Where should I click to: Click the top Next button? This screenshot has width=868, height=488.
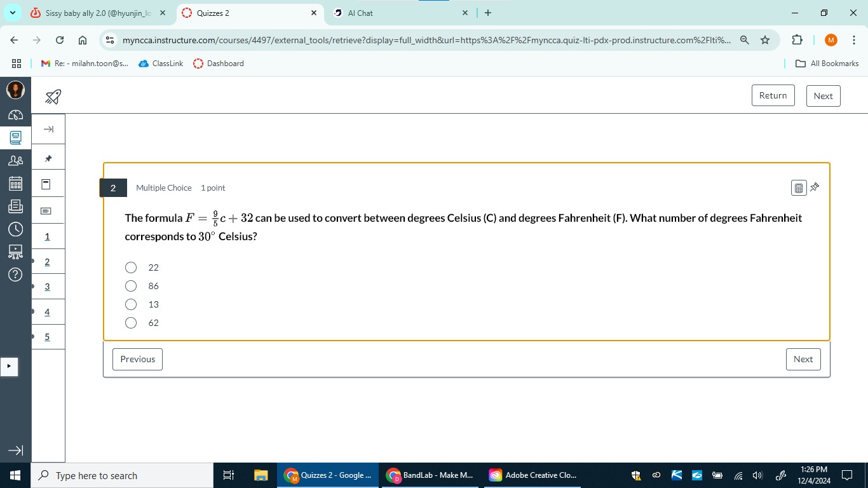click(x=824, y=96)
